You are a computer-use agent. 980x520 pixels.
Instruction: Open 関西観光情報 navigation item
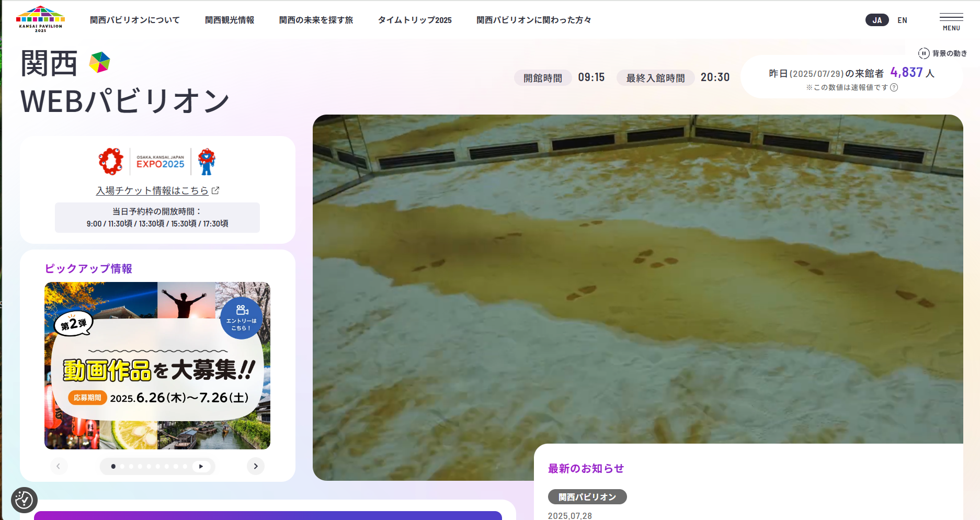(x=230, y=20)
